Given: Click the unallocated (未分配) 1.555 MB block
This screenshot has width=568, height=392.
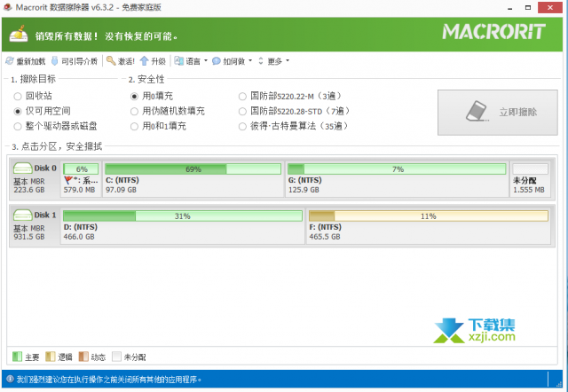Looking at the screenshot, I should click(531, 179).
